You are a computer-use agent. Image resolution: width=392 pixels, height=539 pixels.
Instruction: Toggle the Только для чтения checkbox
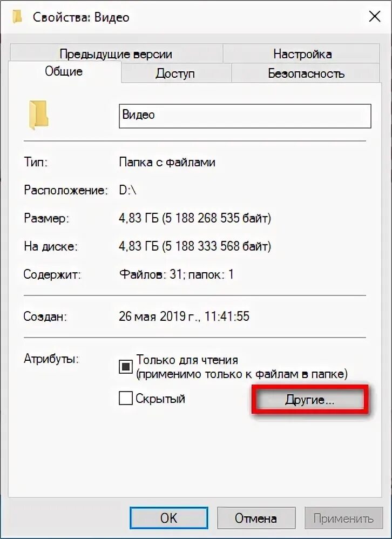point(126,367)
